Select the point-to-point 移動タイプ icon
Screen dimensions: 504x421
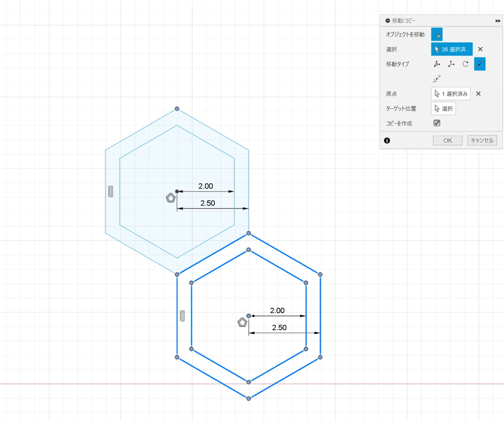[x=480, y=64]
